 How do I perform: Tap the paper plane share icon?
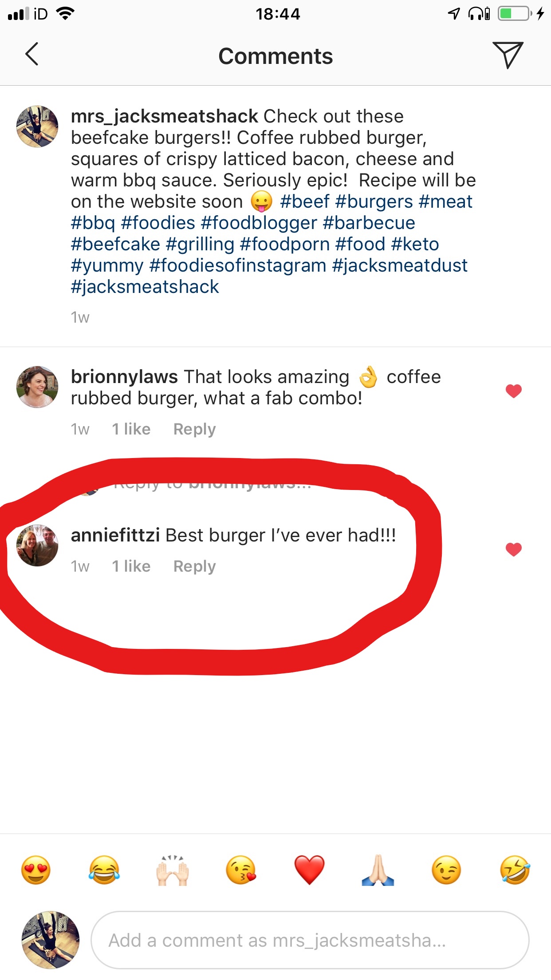[x=508, y=55]
